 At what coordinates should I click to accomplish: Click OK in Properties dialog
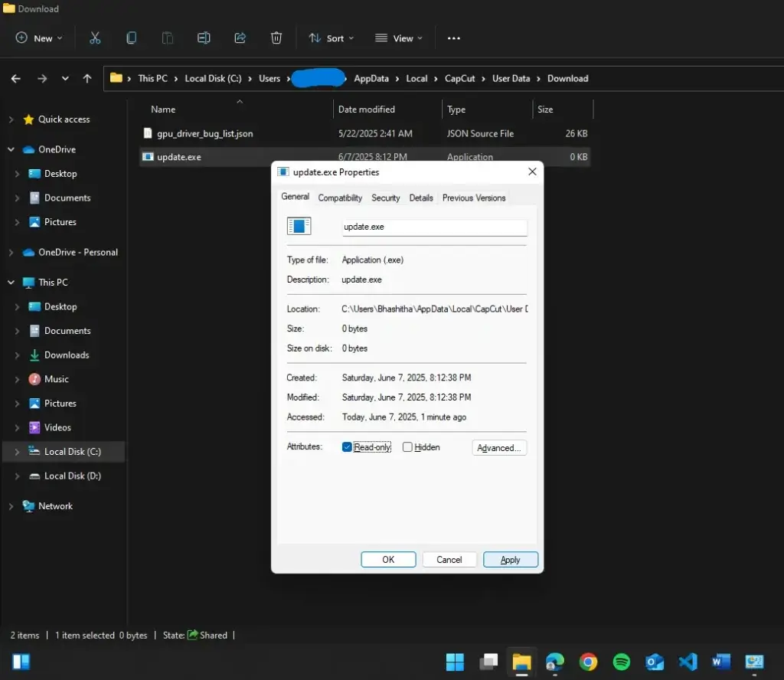[388, 560]
